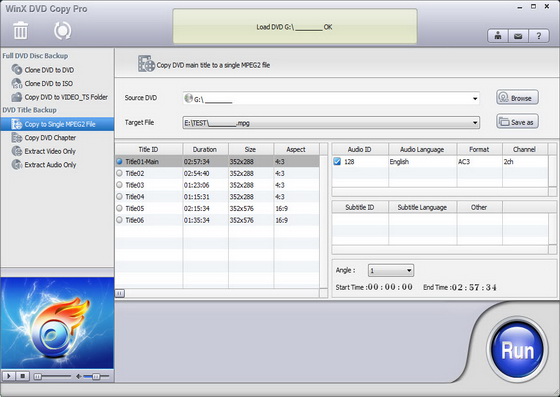The width and height of the screenshot is (560, 397).
Task: Click the email envelope icon button
Action: (518, 36)
